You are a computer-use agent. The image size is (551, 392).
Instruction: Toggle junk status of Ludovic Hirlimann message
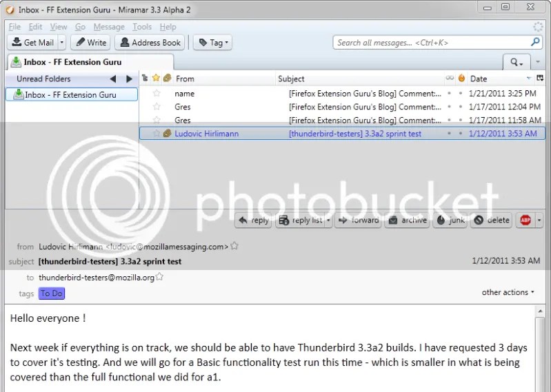point(461,134)
